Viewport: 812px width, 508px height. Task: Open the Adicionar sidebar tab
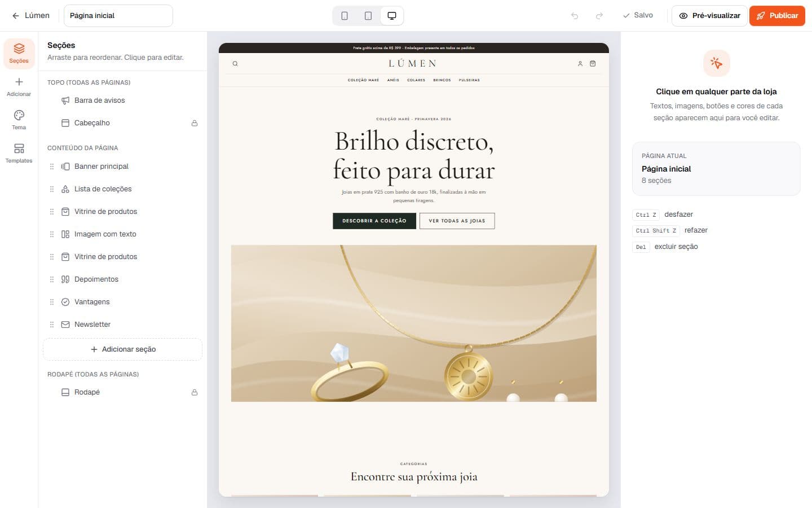(19, 87)
